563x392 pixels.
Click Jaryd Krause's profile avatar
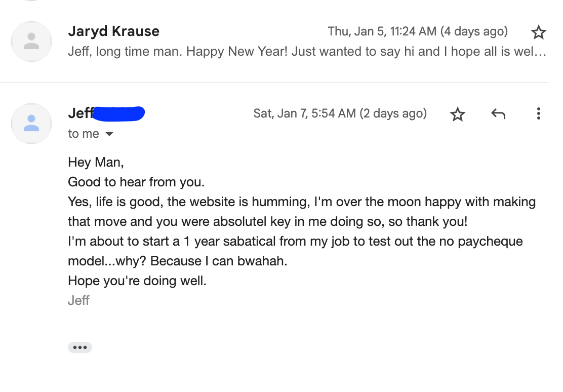pos(31,42)
